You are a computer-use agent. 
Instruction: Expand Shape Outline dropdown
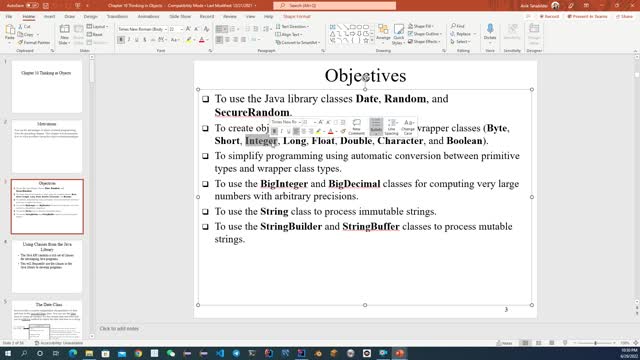tap(424, 34)
